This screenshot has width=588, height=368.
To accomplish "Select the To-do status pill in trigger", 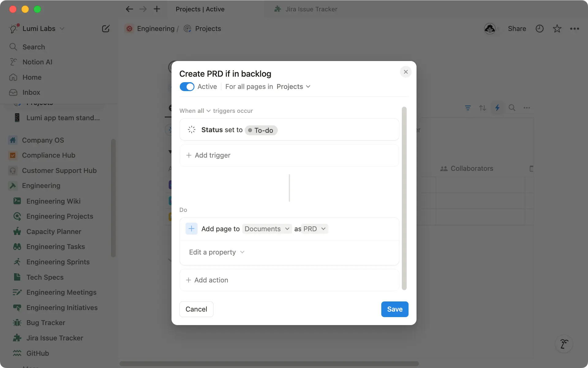I will tap(261, 130).
